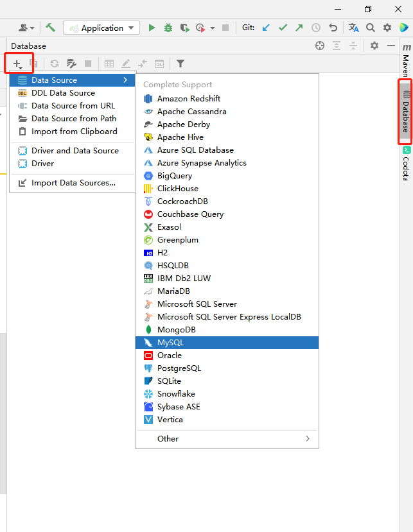Viewport: 413px width, 532px height.
Task: Click the Refresh icon in Database toolbar
Action: click(55, 64)
